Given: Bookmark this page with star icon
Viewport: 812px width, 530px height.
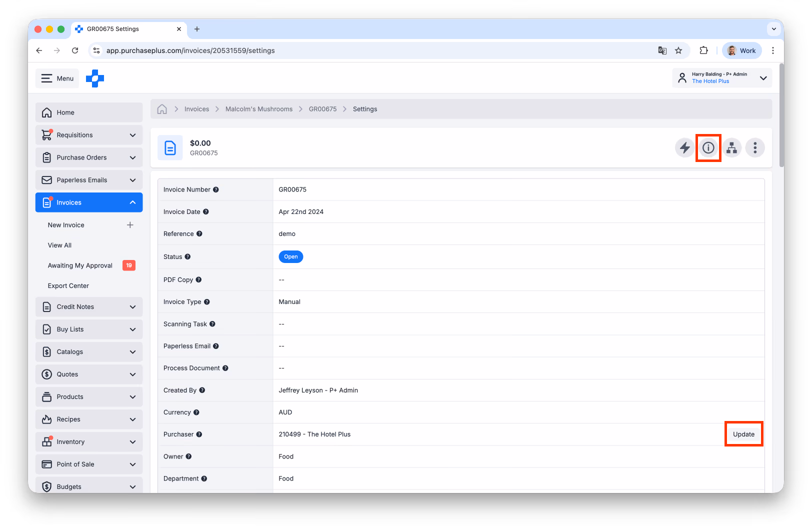Looking at the screenshot, I should [x=678, y=50].
